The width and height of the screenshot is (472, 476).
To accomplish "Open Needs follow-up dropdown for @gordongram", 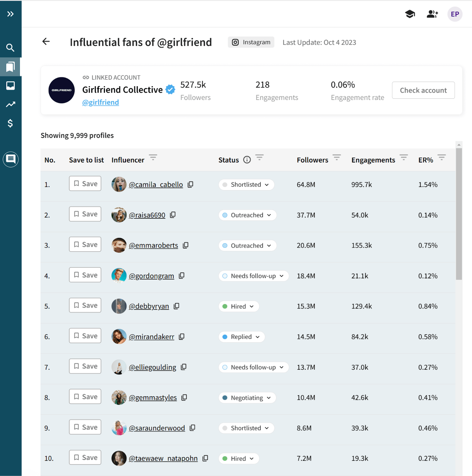I will 254,276.
